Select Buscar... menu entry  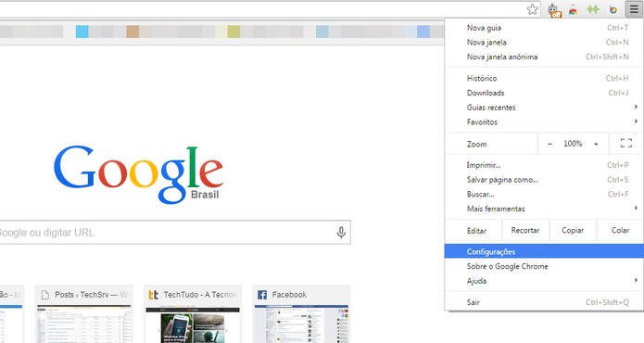click(544, 195)
